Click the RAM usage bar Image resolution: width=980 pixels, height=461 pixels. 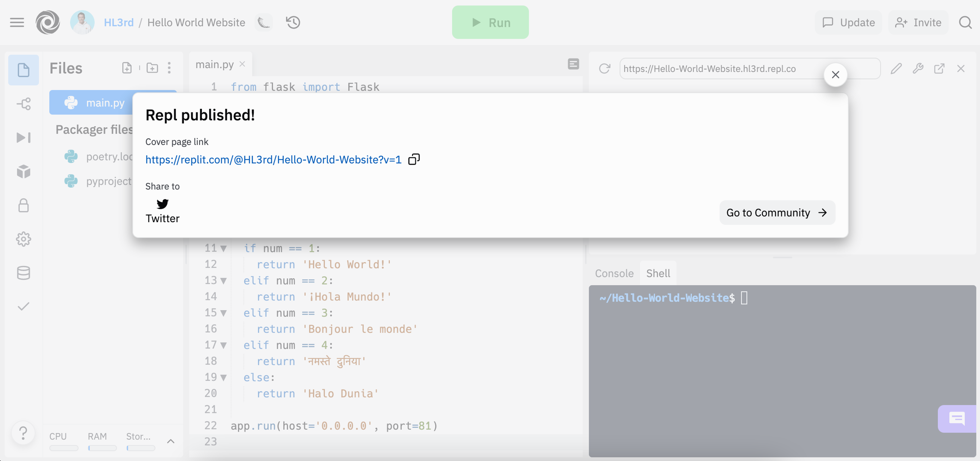102,448
